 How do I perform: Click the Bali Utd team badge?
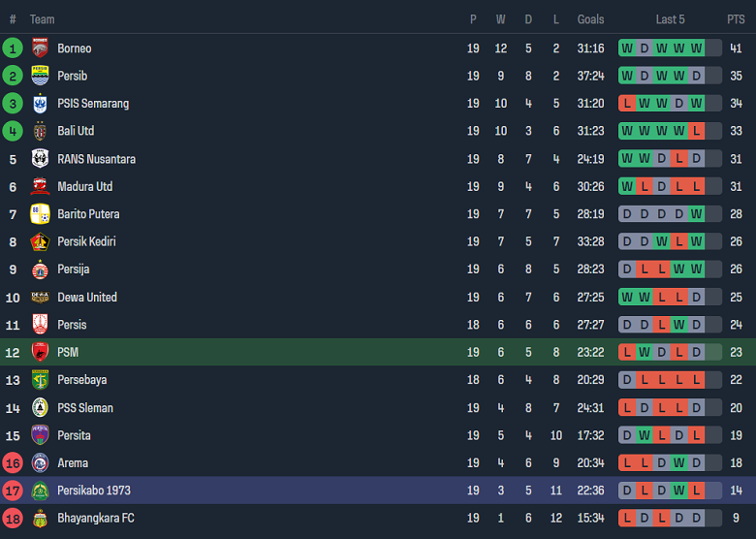click(40, 131)
